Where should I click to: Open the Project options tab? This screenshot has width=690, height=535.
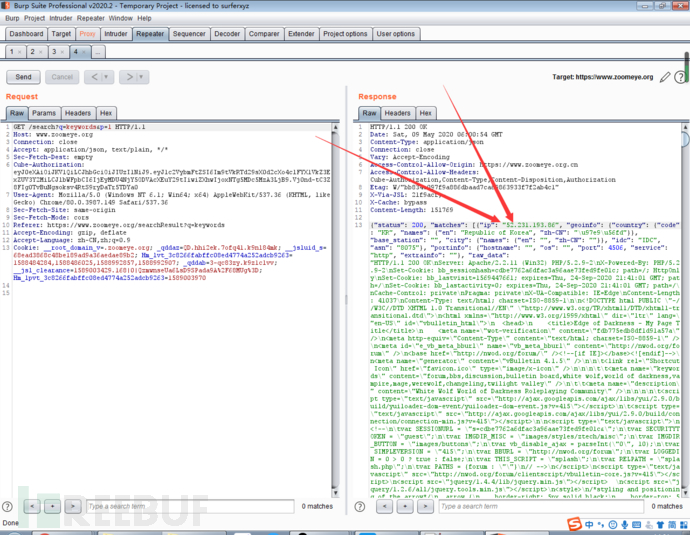click(x=345, y=34)
